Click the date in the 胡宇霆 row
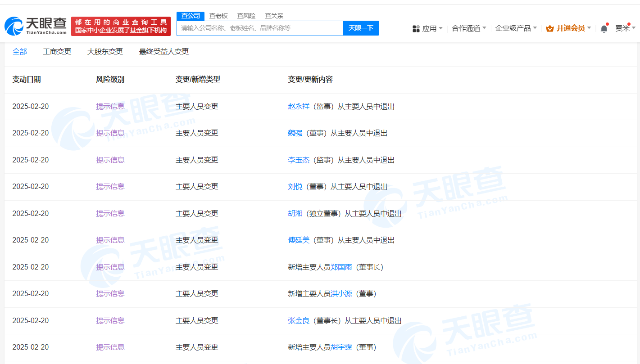640x364 pixels. (x=31, y=347)
